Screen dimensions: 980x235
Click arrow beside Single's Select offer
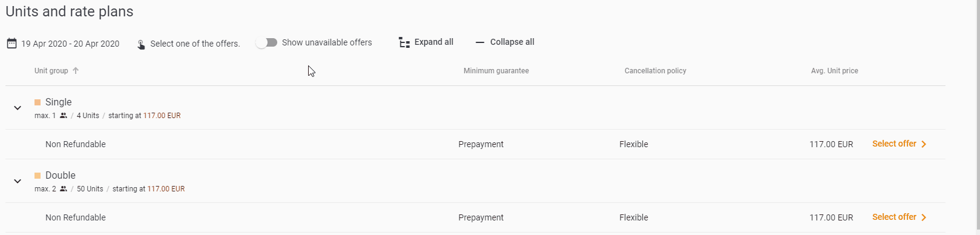point(924,144)
